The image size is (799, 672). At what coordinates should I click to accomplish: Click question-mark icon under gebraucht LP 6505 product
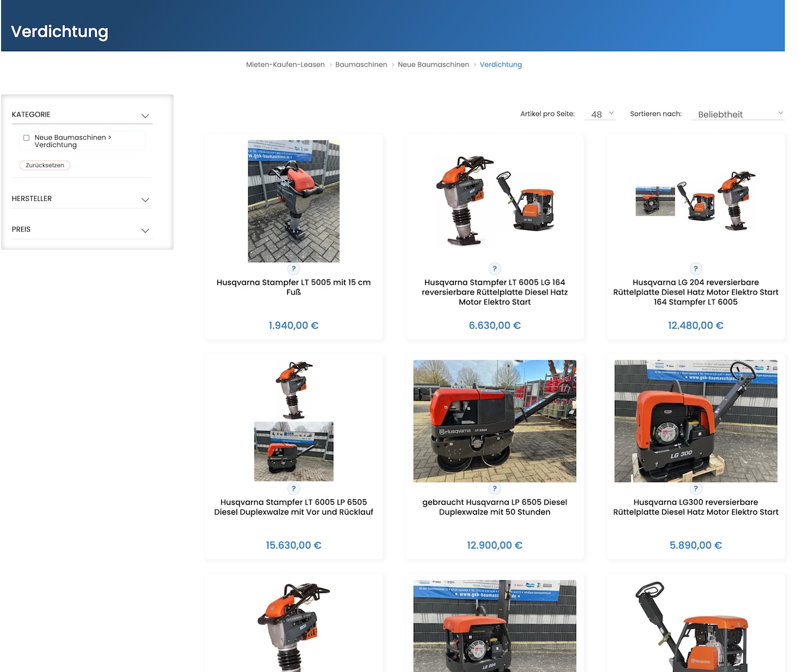pyautogui.click(x=494, y=489)
